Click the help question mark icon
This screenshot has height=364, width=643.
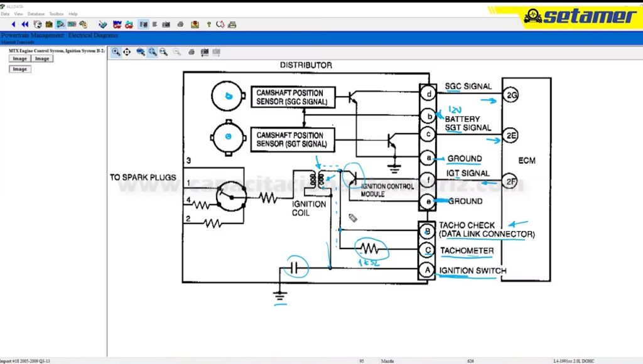[x=209, y=24]
